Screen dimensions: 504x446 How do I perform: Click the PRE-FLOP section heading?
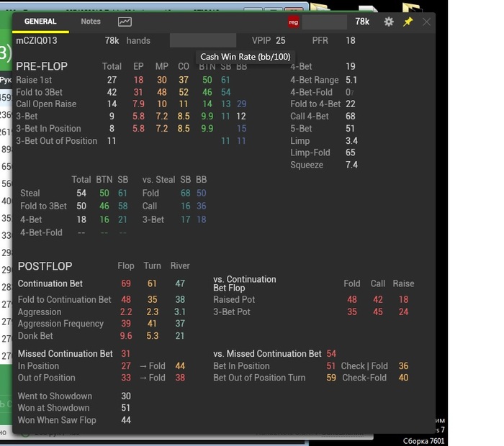42,66
